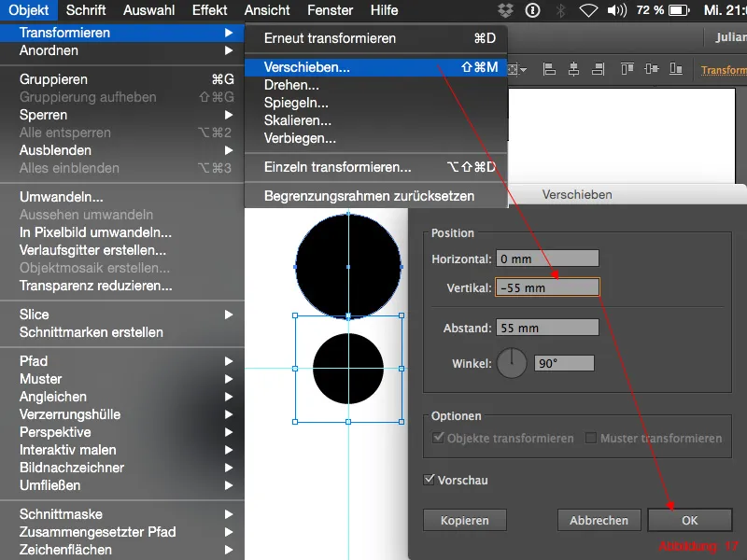Click the Abstand distance field

(547, 328)
